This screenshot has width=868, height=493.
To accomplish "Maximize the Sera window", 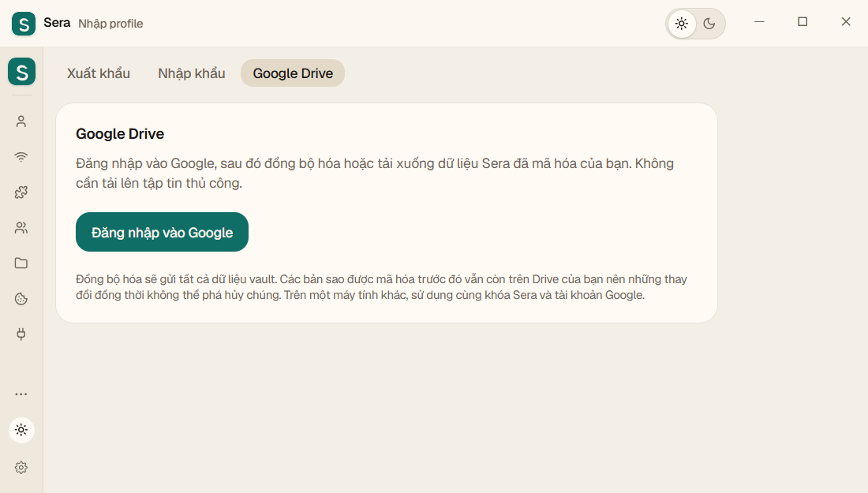I will 803,21.
